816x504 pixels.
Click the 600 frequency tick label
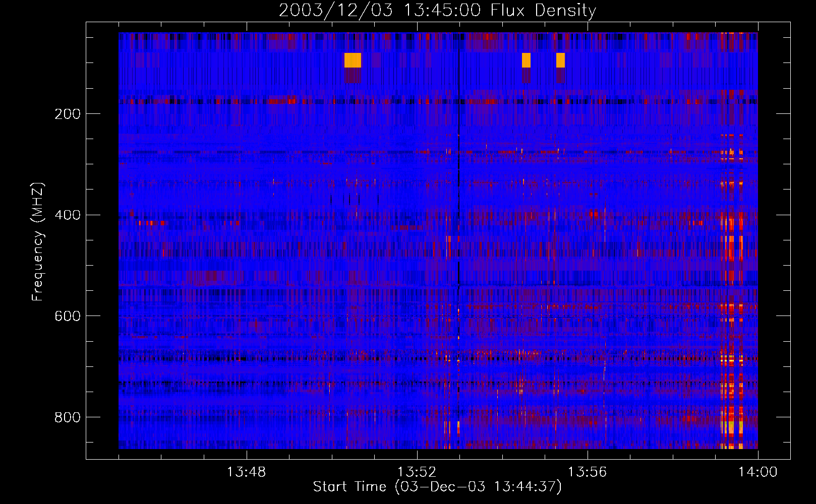click(68, 316)
